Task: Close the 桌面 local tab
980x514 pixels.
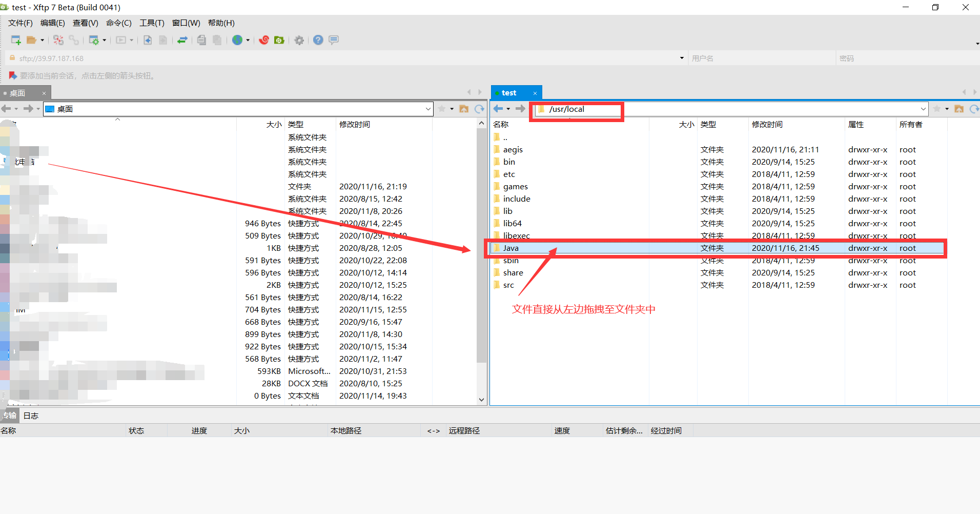Action: (44, 93)
